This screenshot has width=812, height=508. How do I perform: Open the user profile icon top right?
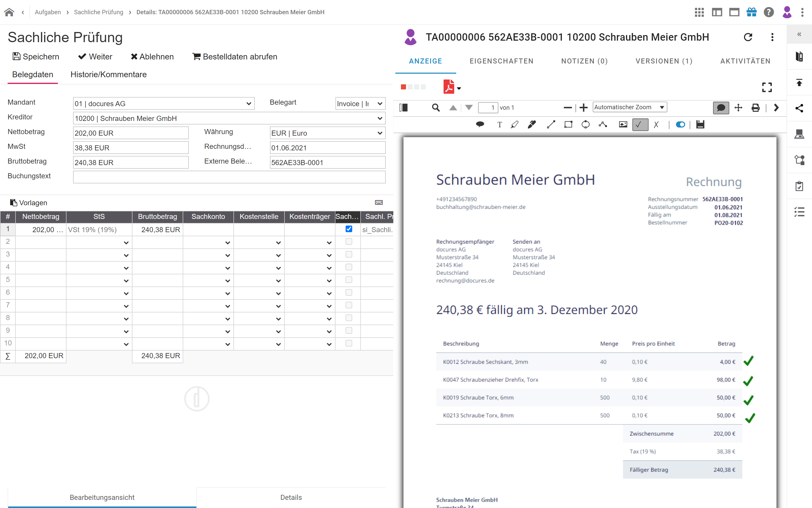coord(787,12)
